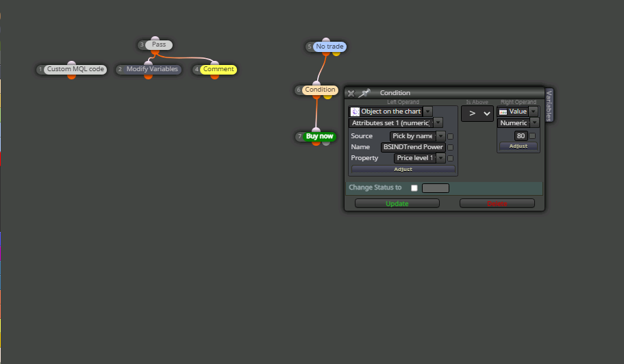Viewport: 624px width, 364px height.
Task: Close the Condition panel with X
Action: tap(351, 93)
